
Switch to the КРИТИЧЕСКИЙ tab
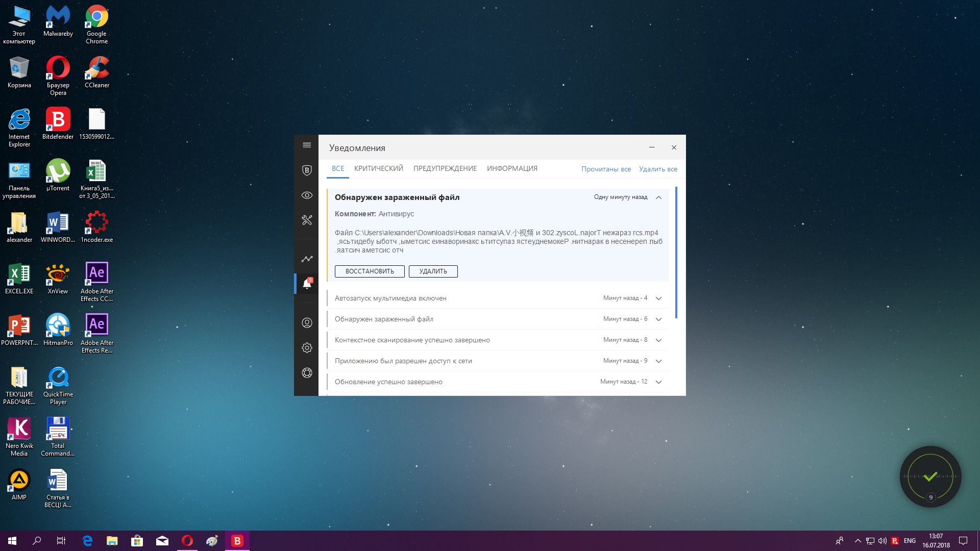pyautogui.click(x=378, y=169)
